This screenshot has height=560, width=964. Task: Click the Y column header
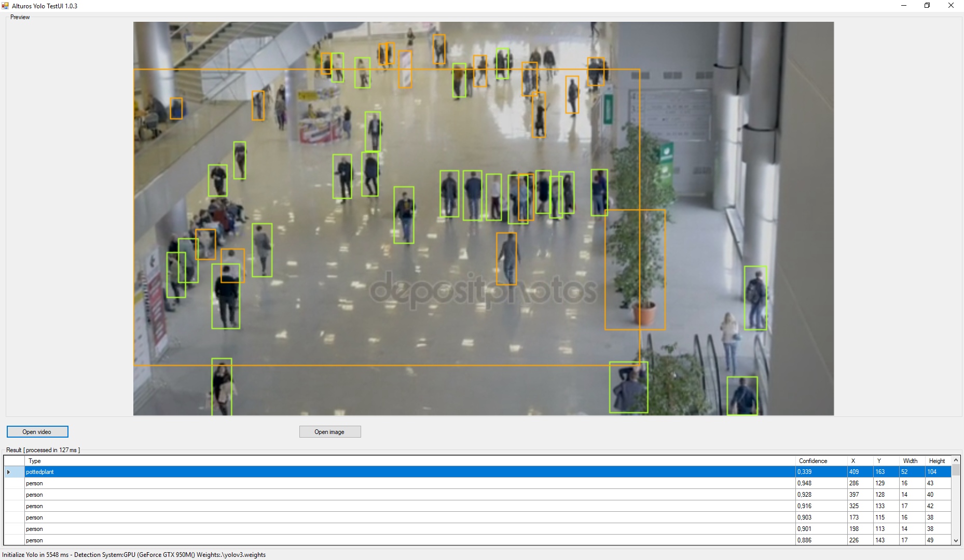tap(886, 461)
